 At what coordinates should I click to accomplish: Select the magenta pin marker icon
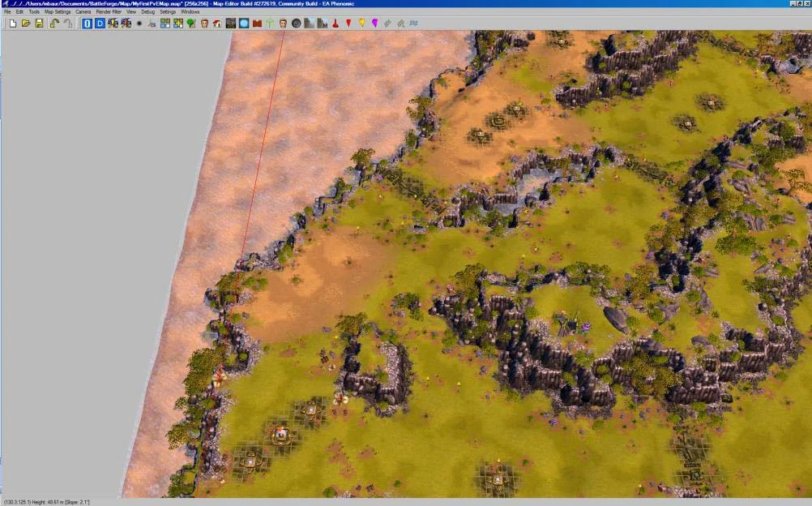[x=374, y=24]
